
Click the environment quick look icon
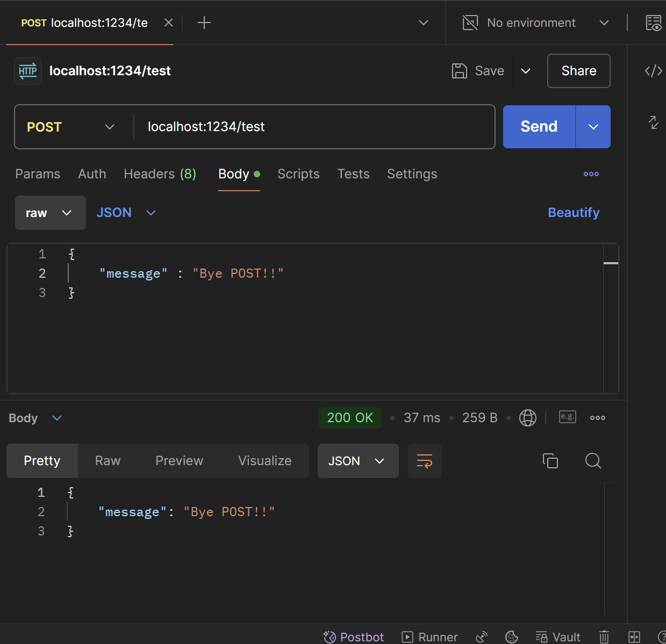[x=654, y=23]
